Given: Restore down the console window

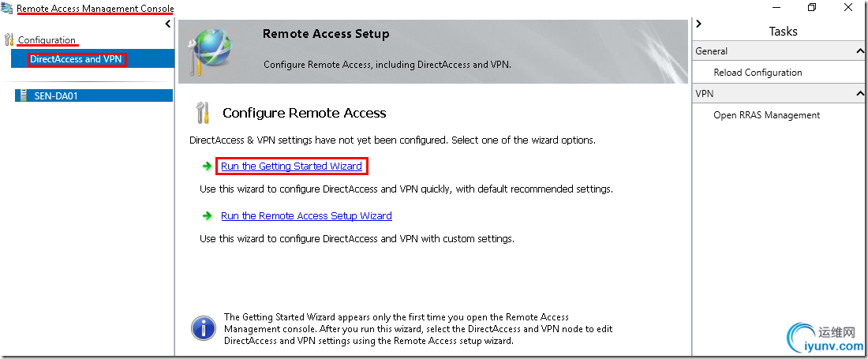Looking at the screenshot, I should tap(812, 7).
